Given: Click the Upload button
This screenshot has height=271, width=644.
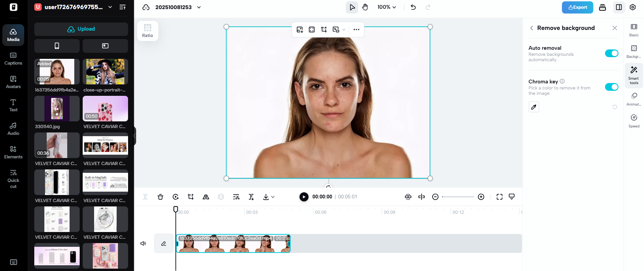Looking at the screenshot, I should [x=81, y=29].
